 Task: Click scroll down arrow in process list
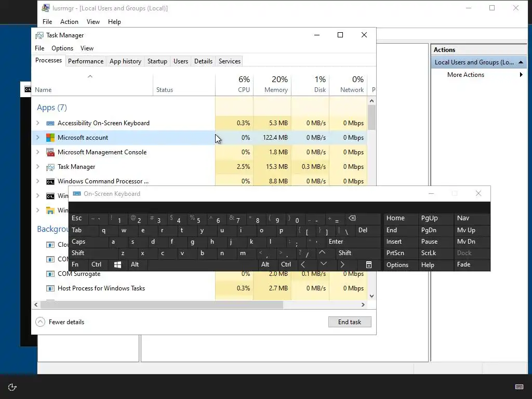point(372,296)
